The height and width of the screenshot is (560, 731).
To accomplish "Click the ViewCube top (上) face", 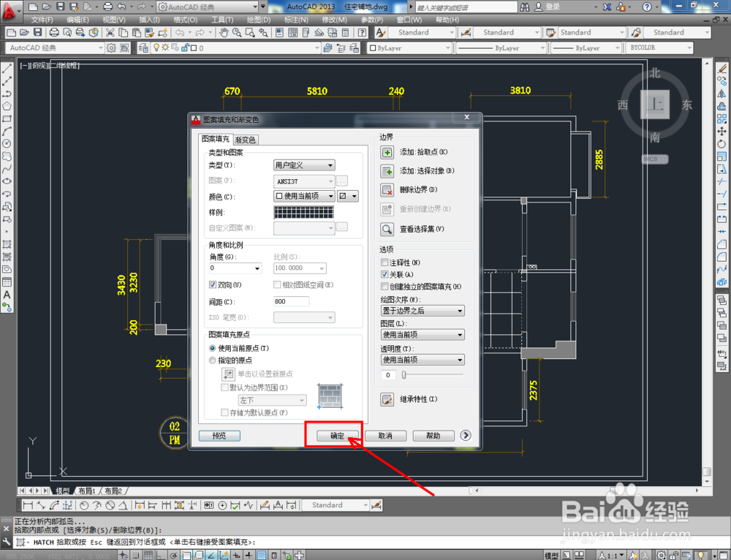I will click(x=655, y=105).
